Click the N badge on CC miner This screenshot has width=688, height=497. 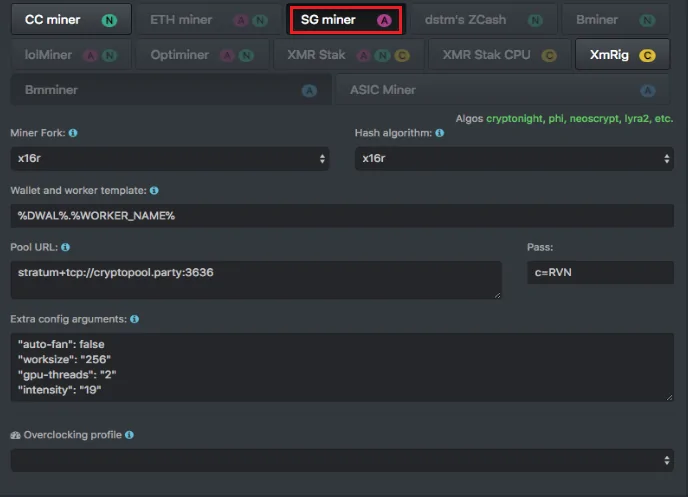click(x=109, y=20)
